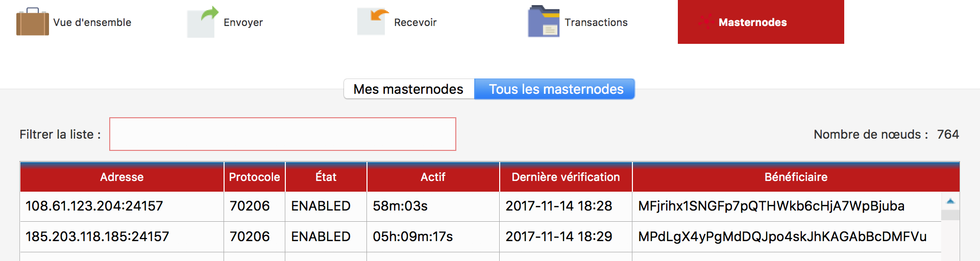Sort table by Adresse column
This screenshot has height=261, width=980.
(x=122, y=177)
